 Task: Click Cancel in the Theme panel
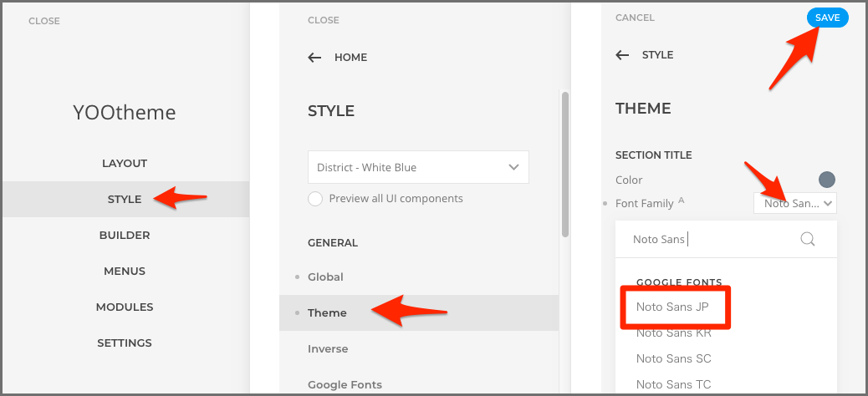coord(635,18)
